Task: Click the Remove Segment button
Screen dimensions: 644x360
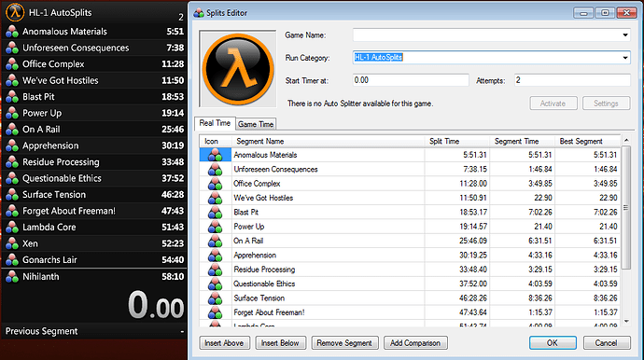Action: [x=344, y=343]
